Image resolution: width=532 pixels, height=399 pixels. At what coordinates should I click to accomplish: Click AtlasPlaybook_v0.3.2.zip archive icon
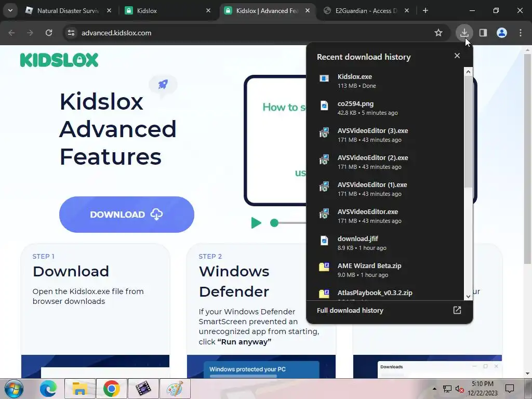point(324,294)
